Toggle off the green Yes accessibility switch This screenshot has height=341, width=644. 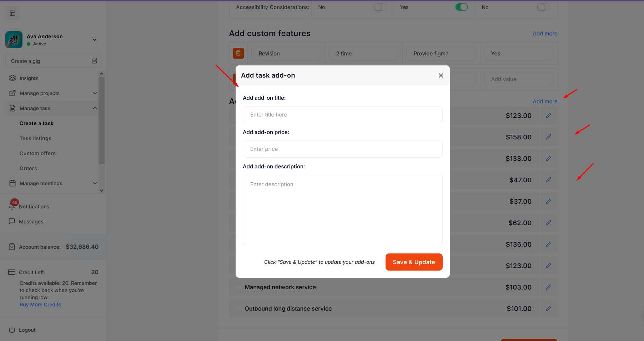(x=461, y=7)
